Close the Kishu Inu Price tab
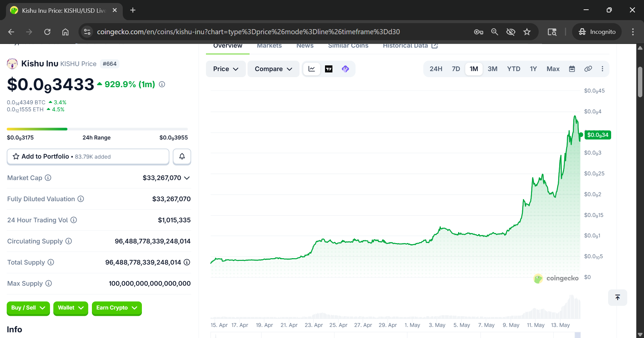Screen dimensions: 644x338 point(115,10)
